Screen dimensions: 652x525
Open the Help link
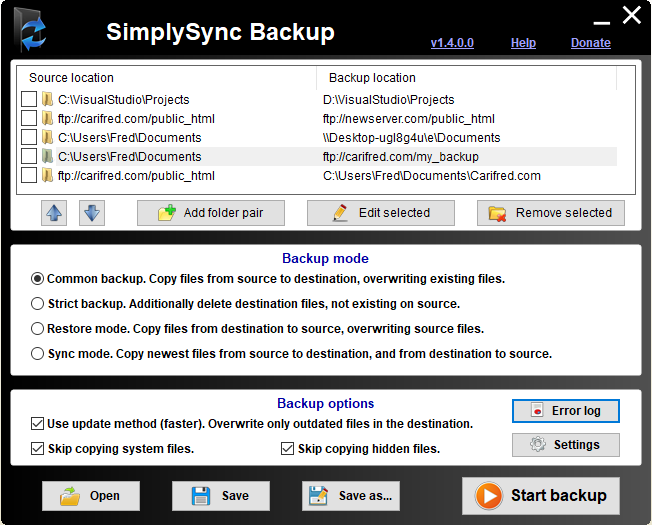[x=523, y=43]
